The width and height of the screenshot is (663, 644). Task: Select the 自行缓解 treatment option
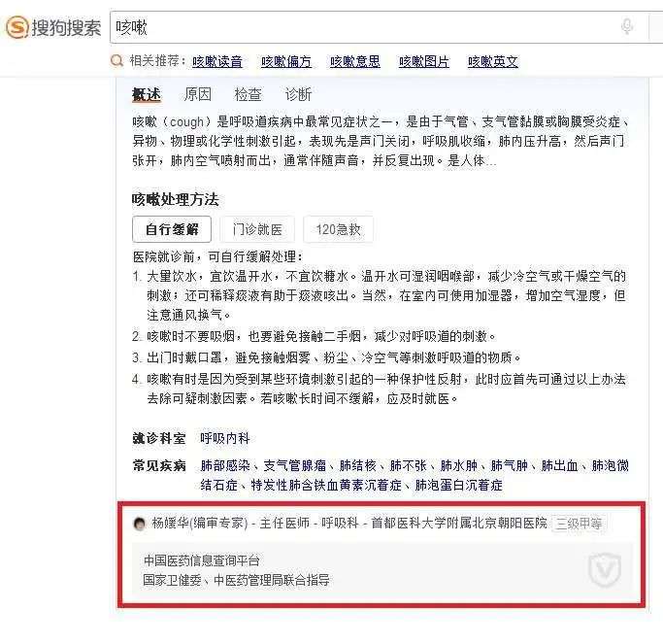pyautogui.click(x=172, y=229)
